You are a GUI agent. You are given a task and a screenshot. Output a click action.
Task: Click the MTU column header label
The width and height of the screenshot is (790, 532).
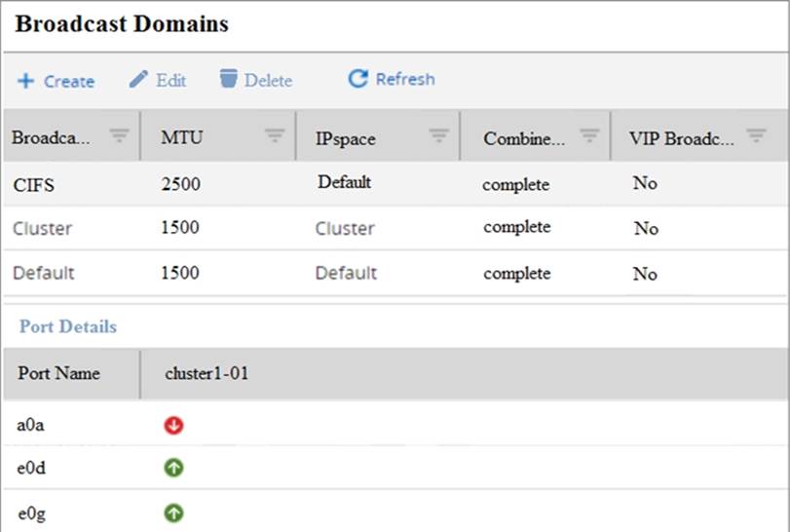coord(181,137)
